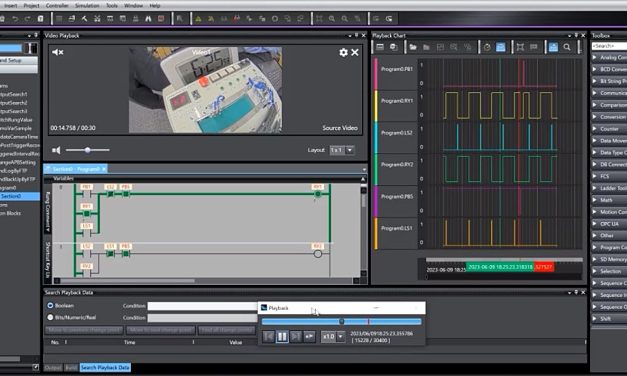Click the Toolbox search field

(x=609, y=46)
